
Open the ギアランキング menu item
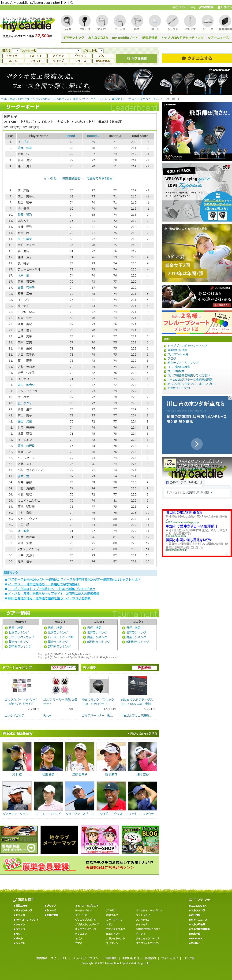click(74, 38)
